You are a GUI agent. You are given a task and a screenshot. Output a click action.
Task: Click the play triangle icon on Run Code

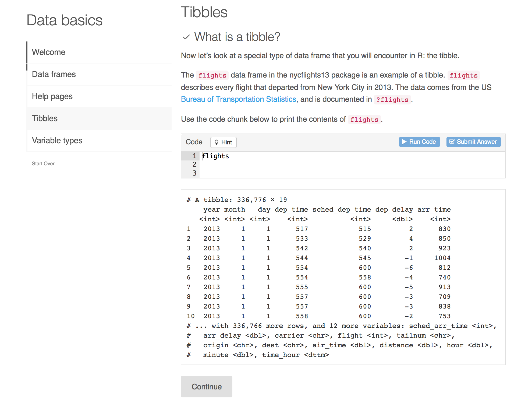coord(404,142)
